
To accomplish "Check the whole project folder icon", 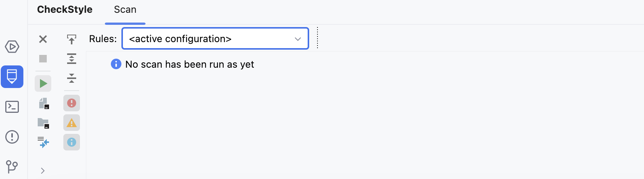I will coord(43,123).
